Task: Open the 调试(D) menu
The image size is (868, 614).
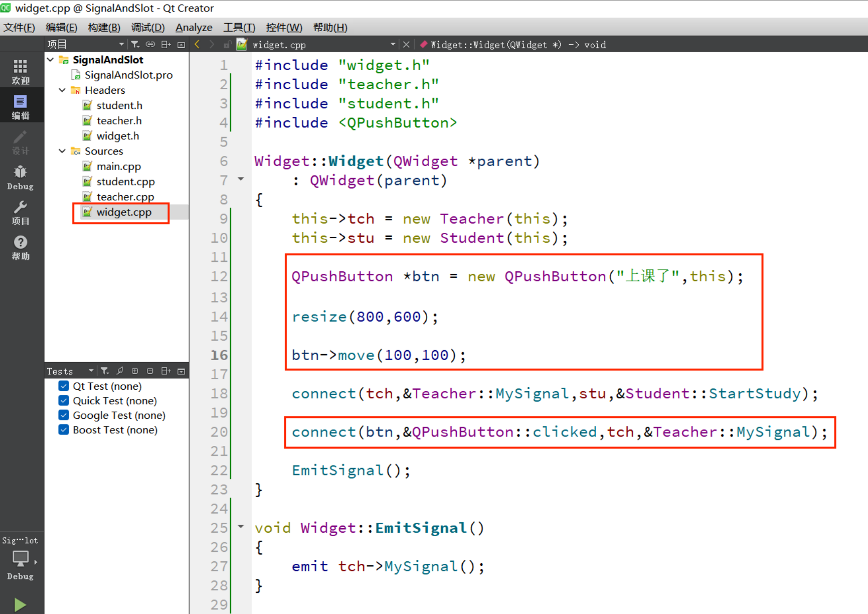Action: 147,27
